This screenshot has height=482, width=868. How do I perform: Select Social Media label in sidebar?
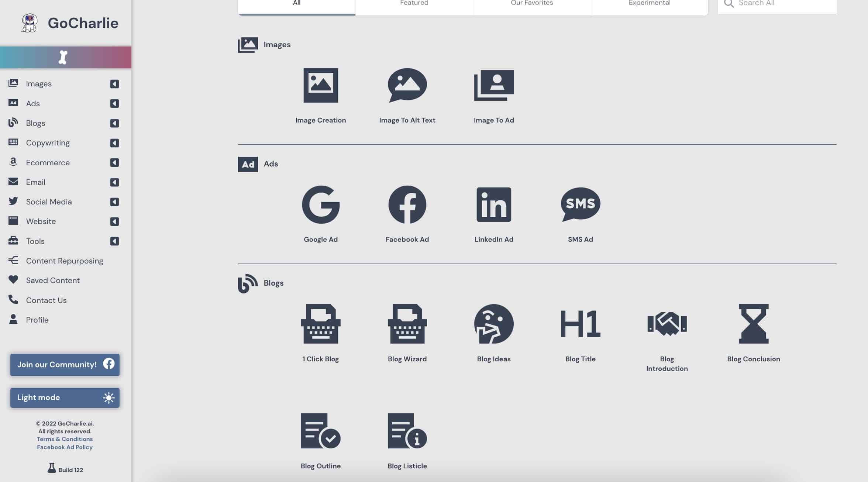(x=49, y=202)
